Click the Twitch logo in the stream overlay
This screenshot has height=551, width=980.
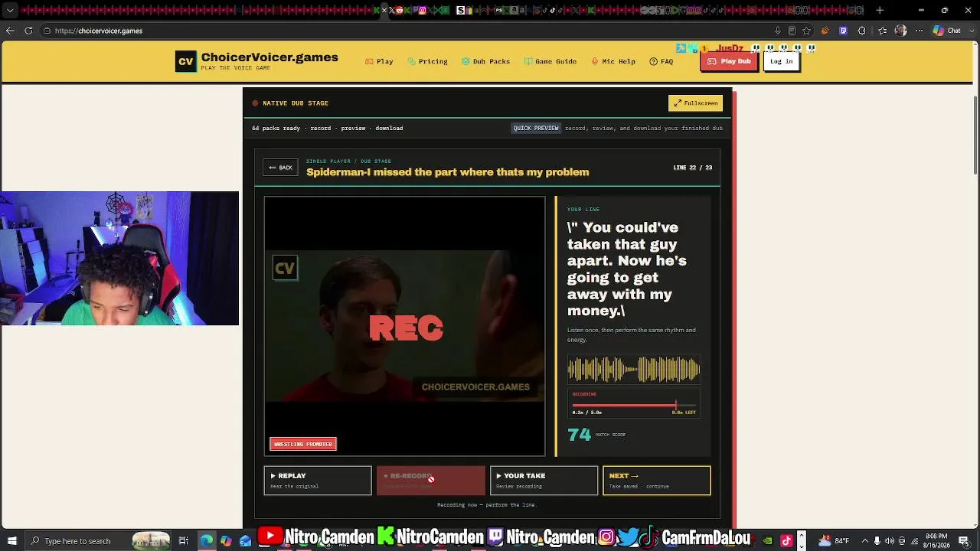(495, 536)
